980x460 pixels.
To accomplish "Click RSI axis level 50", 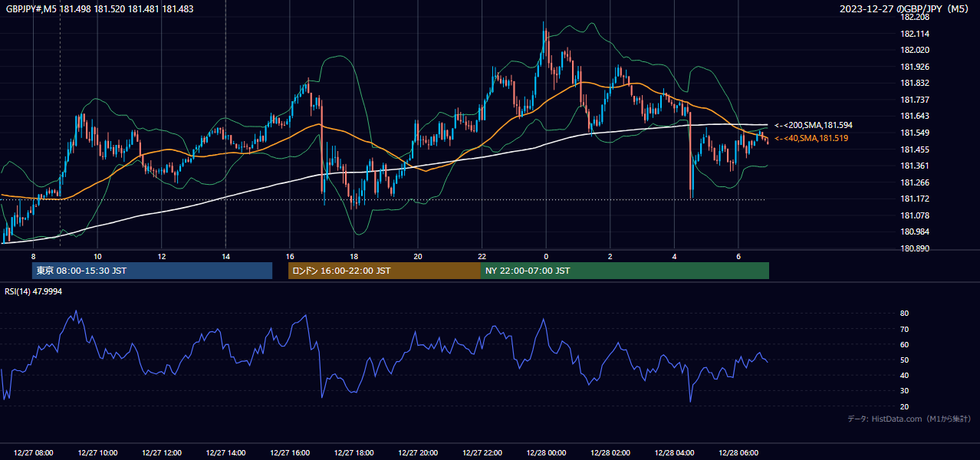I will coord(904,360).
